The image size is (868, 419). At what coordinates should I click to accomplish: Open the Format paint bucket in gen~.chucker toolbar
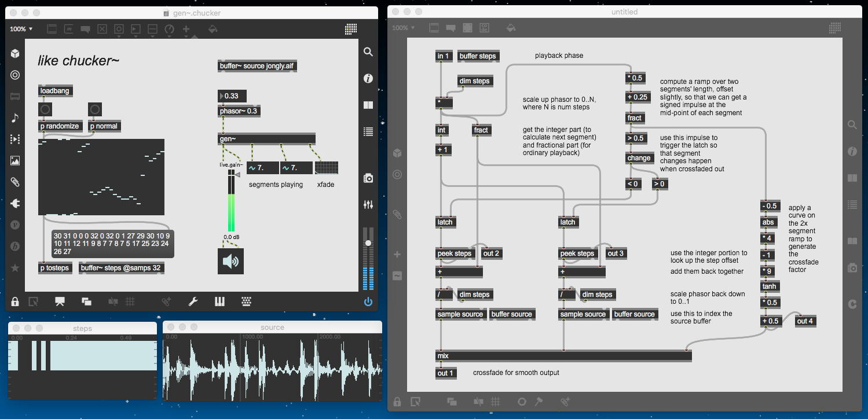[x=213, y=28]
